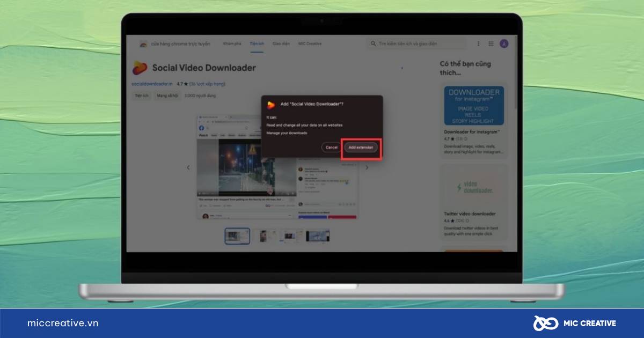Image resolution: width=644 pixels, height=338 pixels.
Task: Switch to the Khám phá tab
Action: coord(232,43)
